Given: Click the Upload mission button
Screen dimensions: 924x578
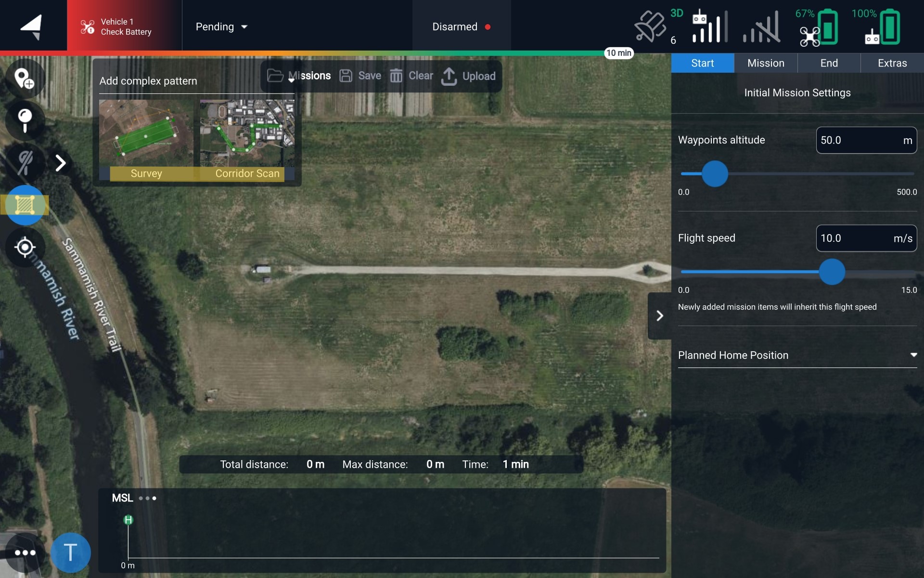Looking at the screenshot, I should click(x=469, y=76).
